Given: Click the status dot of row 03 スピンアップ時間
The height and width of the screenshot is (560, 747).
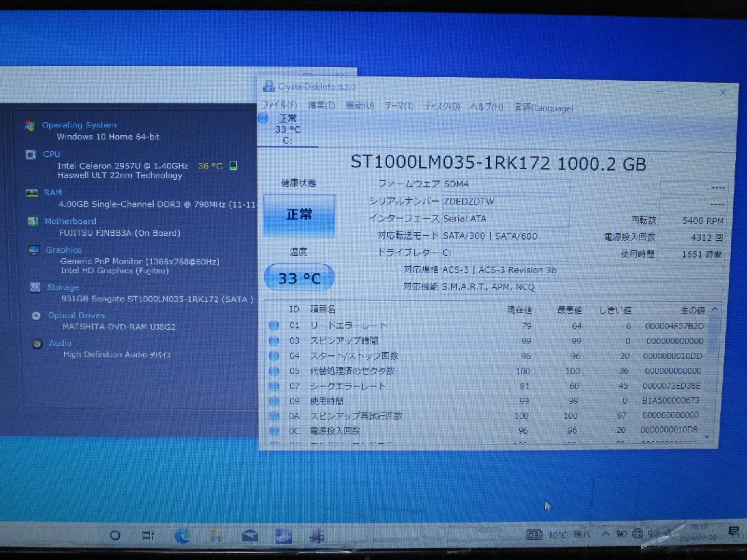Looking at the screenshot, I should click(x=273, y=341).
